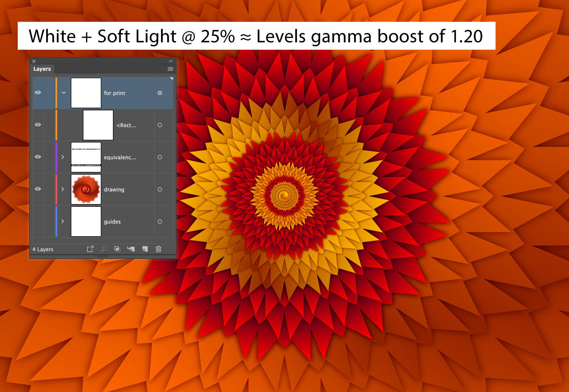The image size is (569, 392).
Task: Click the 'for print' layer thumbnail
Action: click(86, 93)
